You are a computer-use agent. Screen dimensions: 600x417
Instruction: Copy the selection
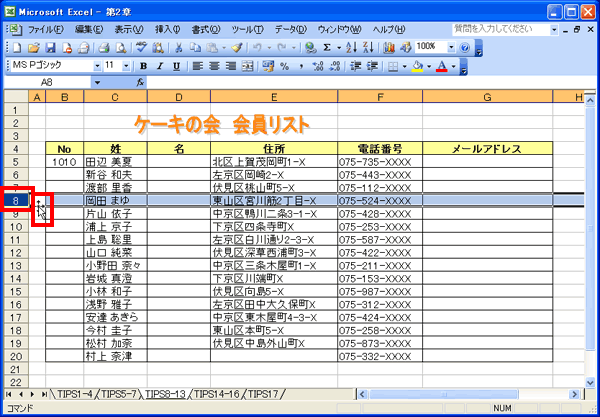(x=196, y=47)
